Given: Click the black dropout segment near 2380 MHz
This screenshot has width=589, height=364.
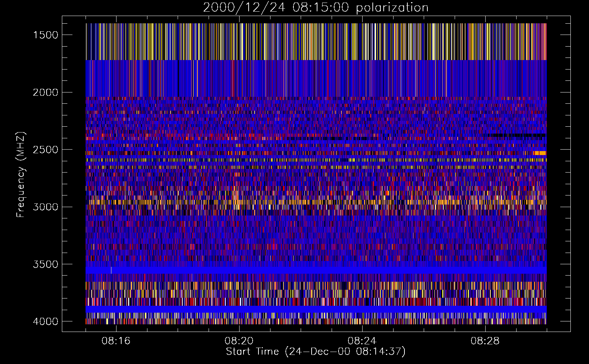Looking at the screenshot, I should click(x=517, y=135).
